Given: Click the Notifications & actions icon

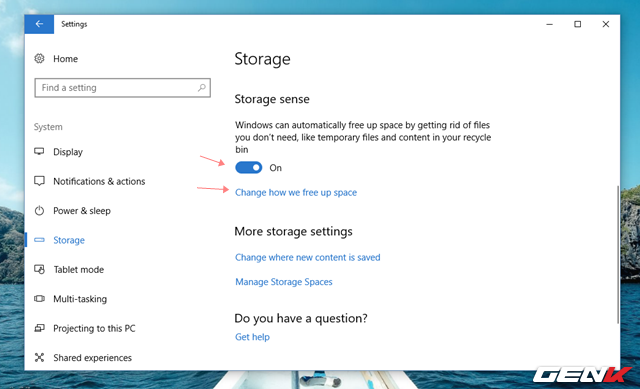Looking at the screenshot, I should [39, 181].
